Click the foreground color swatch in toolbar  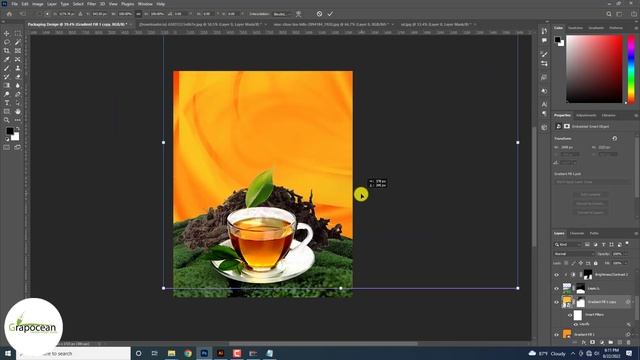click(9, 131)
